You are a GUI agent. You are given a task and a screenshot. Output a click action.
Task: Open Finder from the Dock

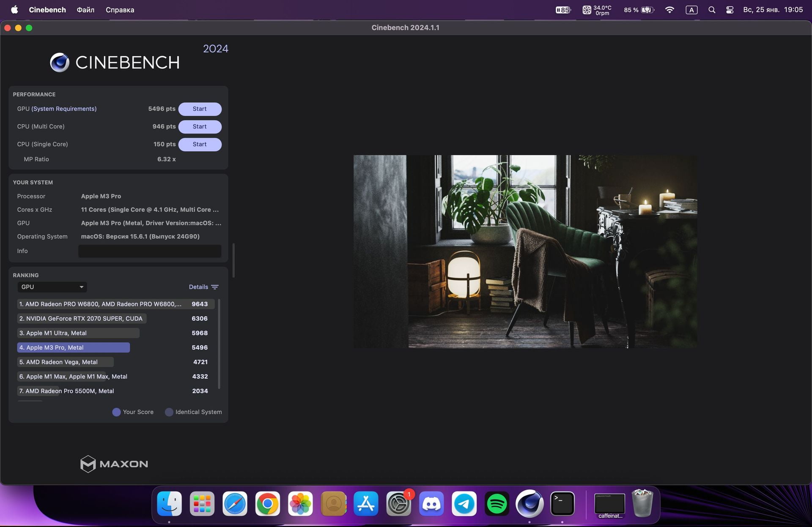(169, 504)
